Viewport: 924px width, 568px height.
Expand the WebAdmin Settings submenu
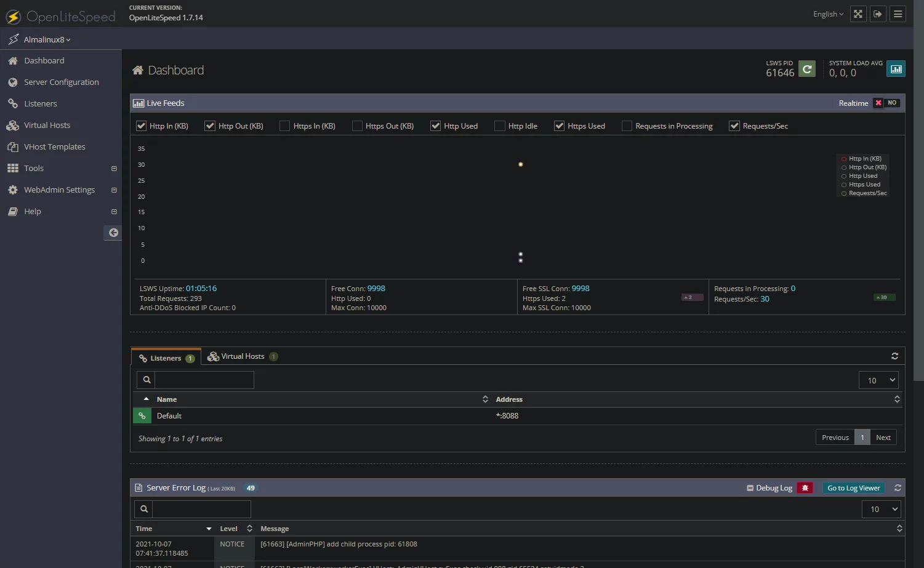click(x=114, y=190)
